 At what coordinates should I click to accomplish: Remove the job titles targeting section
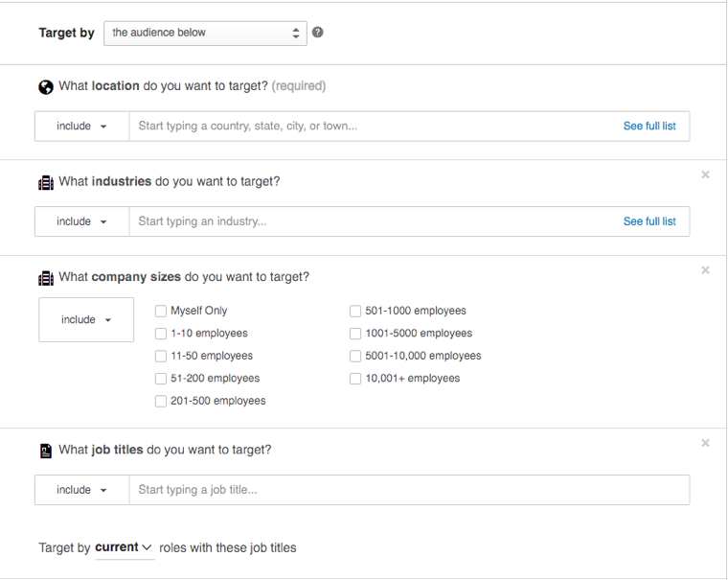(x=705, y=443)
